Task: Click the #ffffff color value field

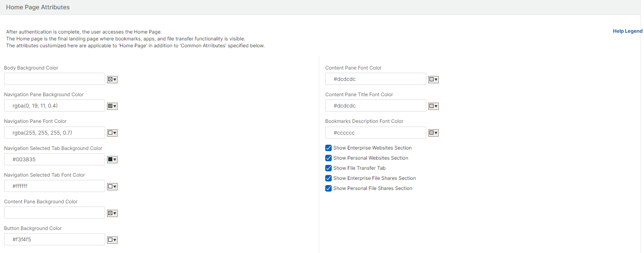Action: click(55, 186)
